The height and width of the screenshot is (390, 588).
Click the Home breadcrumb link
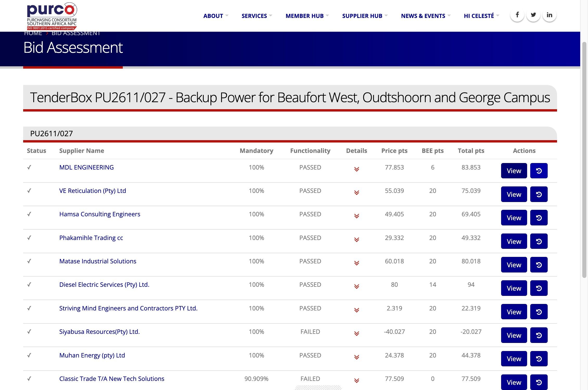point(33,33)
